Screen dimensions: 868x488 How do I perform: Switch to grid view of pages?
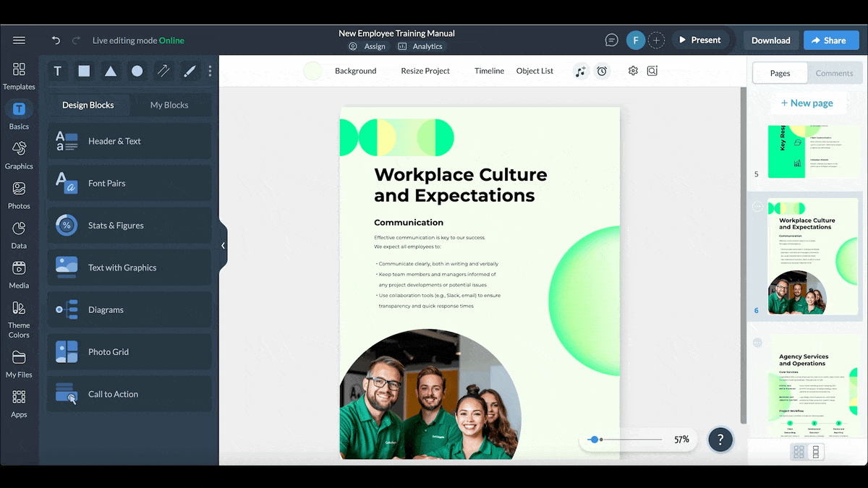point(799,452)
